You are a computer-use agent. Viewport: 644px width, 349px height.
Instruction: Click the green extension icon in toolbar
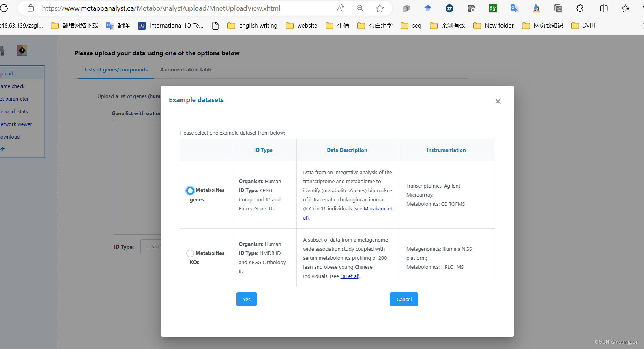tap(493, 8)
